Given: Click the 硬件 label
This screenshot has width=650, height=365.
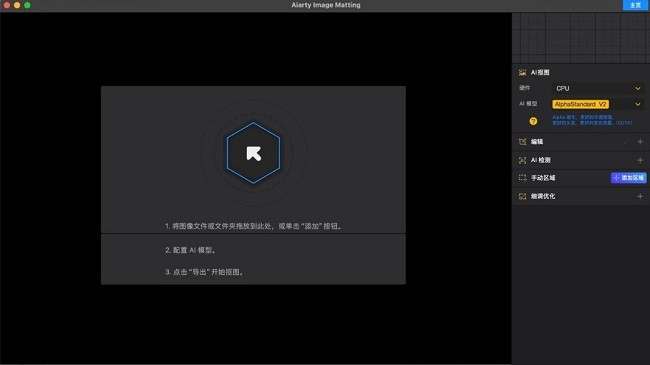Looking at the screenshot, I should (x=524, y=88).
